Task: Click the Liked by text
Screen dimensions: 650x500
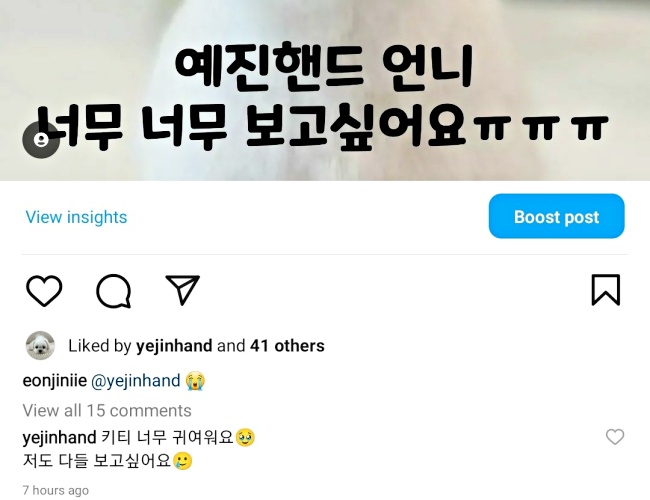Action: click(99, 346)
